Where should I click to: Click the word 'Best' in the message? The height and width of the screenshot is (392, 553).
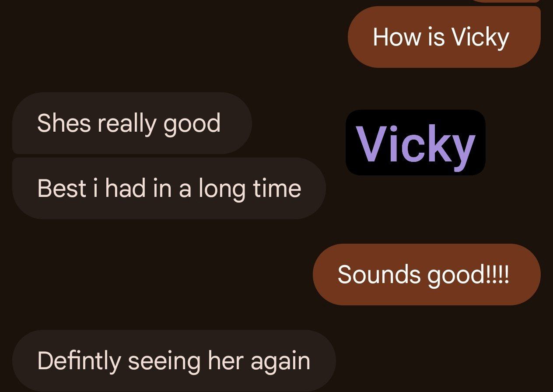[62, 189]
